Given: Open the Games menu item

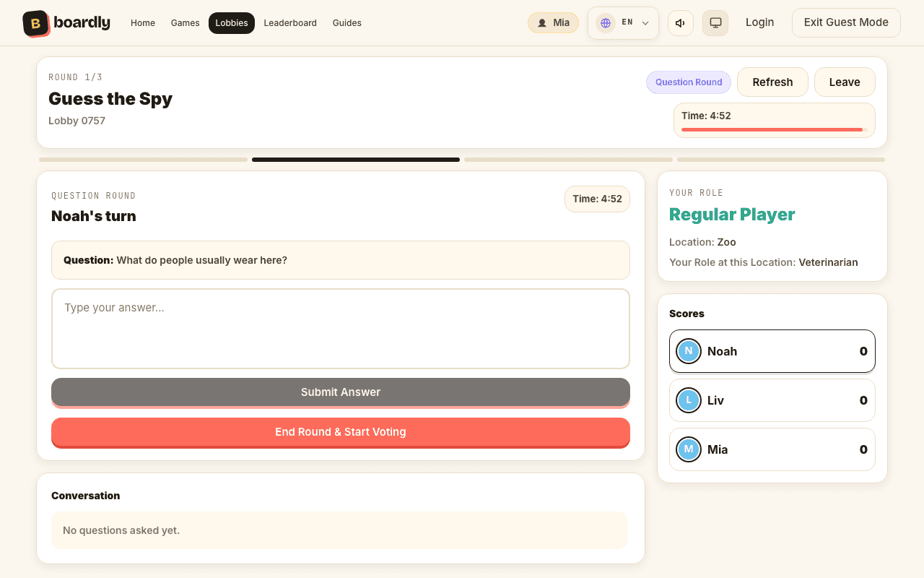Looking at the screenshot, I should (186, 23).
